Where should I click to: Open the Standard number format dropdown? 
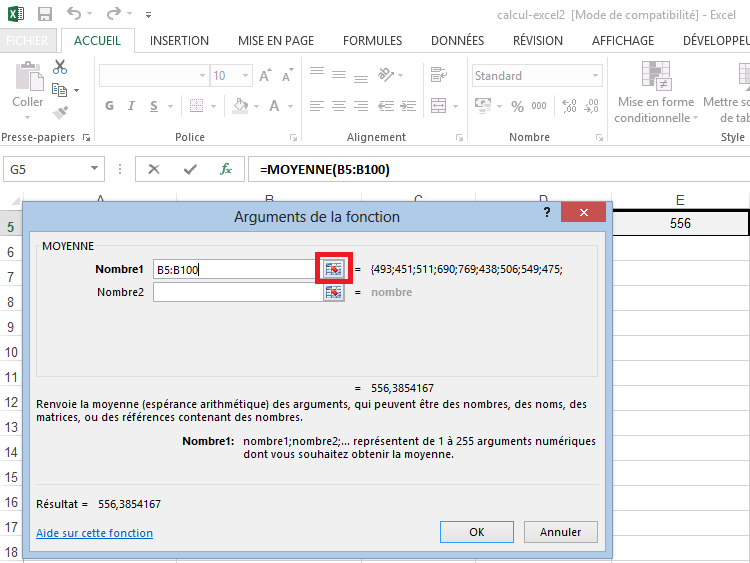595,76
